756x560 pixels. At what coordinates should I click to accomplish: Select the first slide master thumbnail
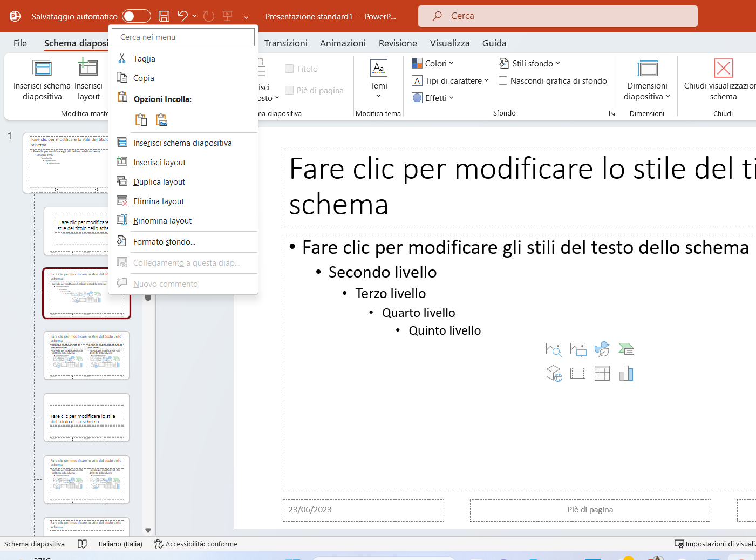(x=67, y=163)
